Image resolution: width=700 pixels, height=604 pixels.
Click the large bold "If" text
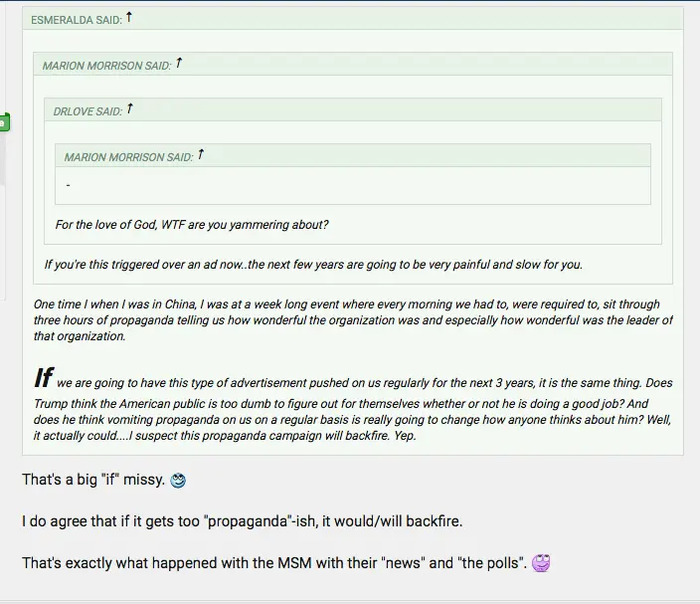pyautogui.click(x=43, y=378)
